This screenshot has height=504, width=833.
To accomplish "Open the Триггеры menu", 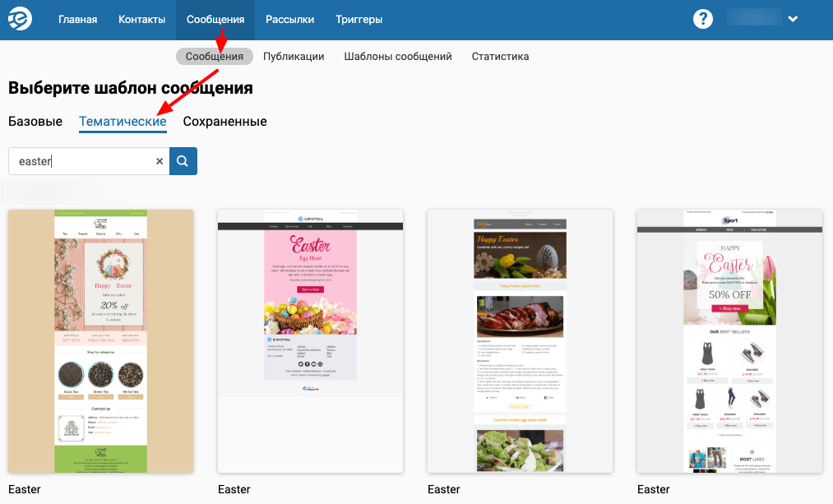I will (359, 20).
